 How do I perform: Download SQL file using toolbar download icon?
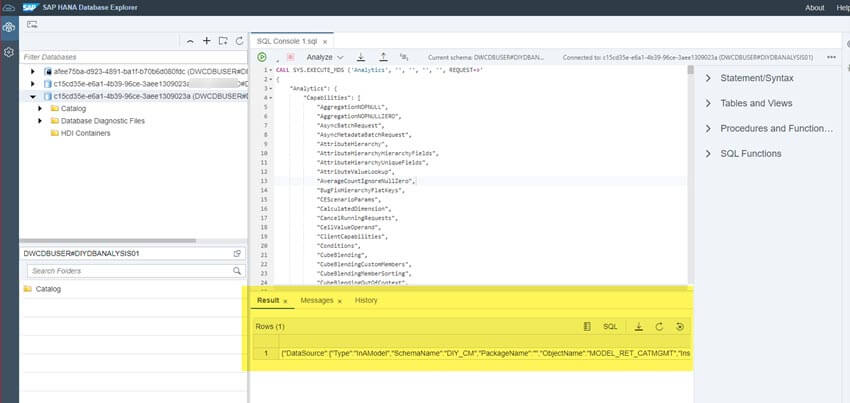pyautogui.click(x=360, y=57)
